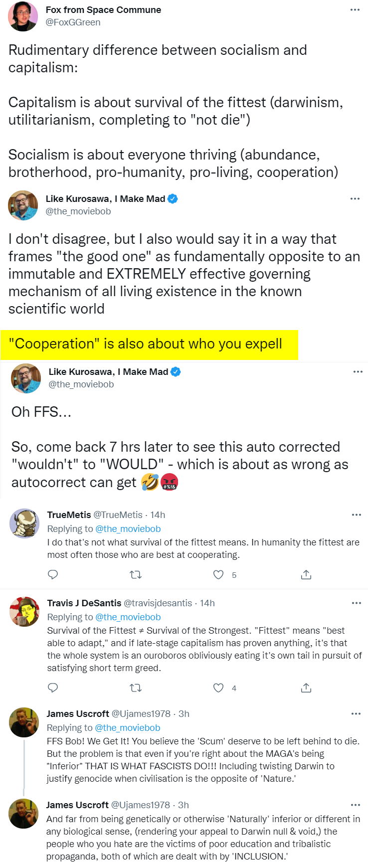Screen dimensions: 368x868
Task: Reply to Travis J DeSantis's tweet
Action: pos(53,688)
